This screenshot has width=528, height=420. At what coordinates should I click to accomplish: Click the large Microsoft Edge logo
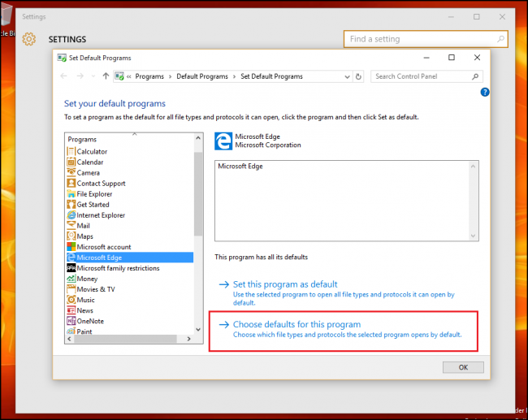(223, 141)
